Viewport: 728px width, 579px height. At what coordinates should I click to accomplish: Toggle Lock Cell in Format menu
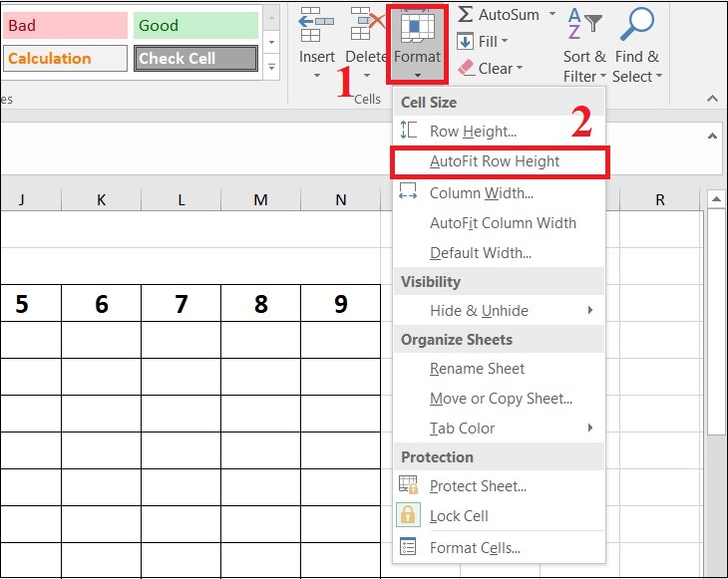point(459,516)
